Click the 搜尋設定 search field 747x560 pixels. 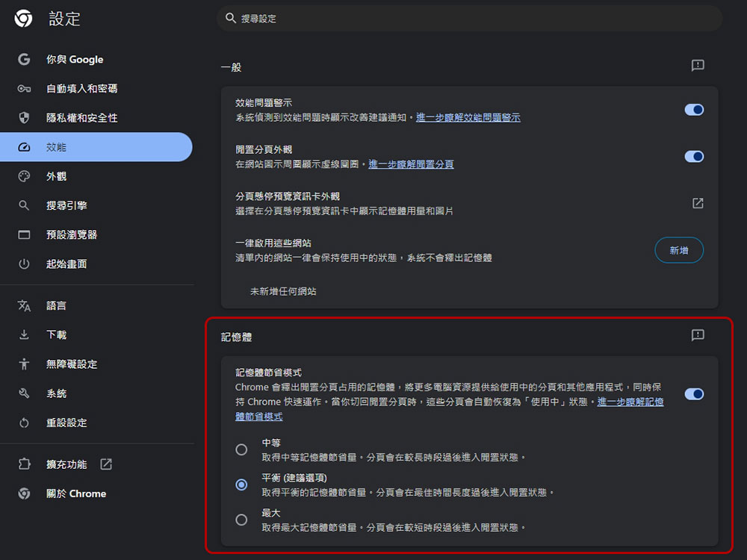tap(469, 18)
